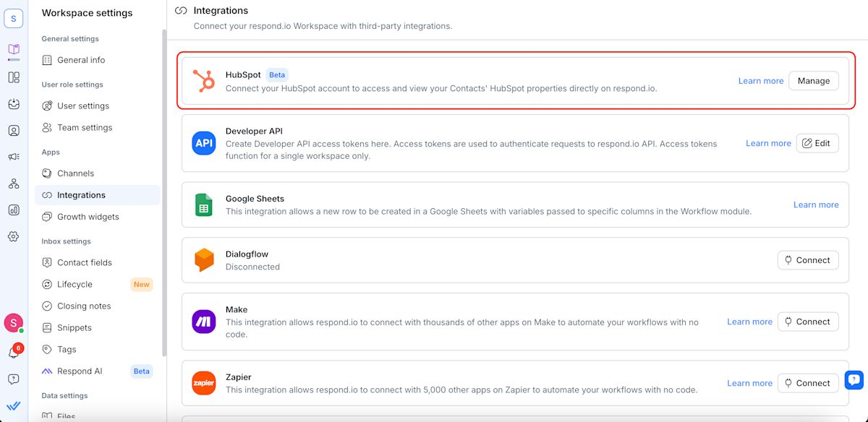Open the Contacts icon in left rail
Viewport: 868px width, 422px height.
tap(14, 131)
